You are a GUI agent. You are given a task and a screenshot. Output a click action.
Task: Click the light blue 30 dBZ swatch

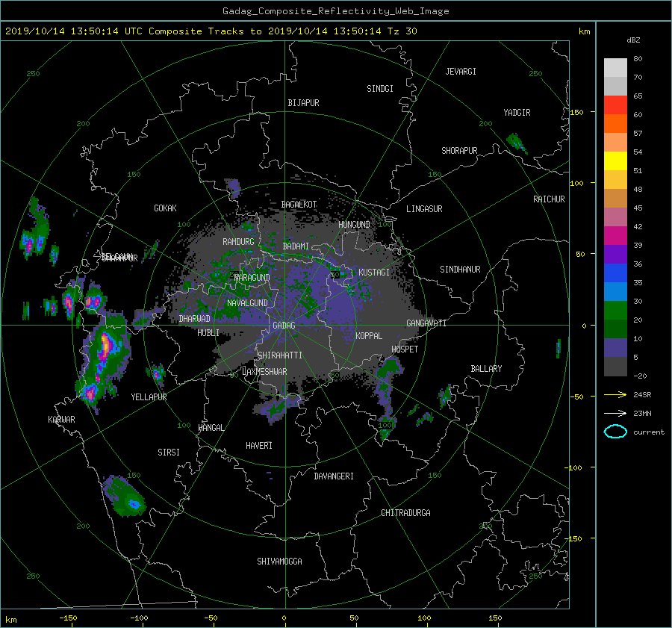(x=615, y=292)
